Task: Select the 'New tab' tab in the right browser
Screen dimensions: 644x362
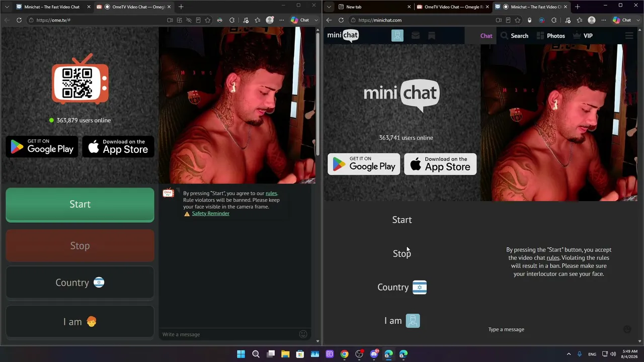Action: pyautogui.click(x=374, y=7)
